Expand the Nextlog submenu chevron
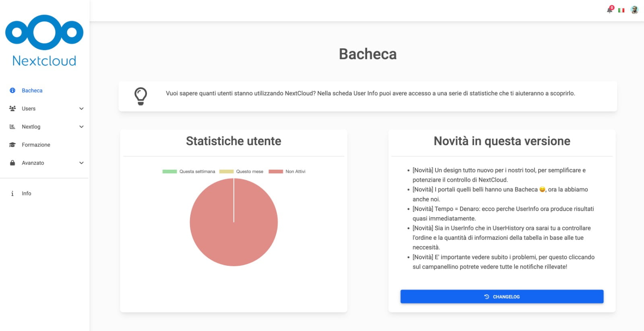The width and height of the screenshot is (644, 331). [81, 127]
